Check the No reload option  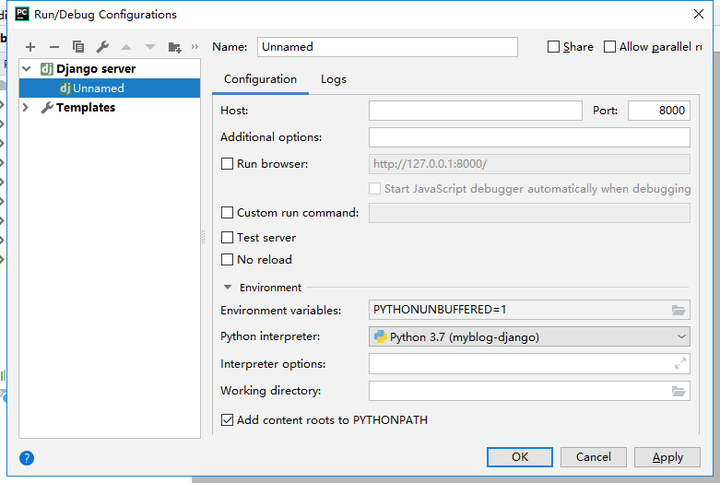(227, 259)
